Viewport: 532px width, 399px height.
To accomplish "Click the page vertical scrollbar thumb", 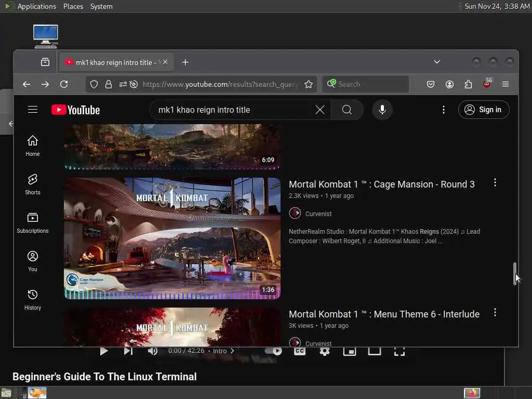I will [515, 273].
